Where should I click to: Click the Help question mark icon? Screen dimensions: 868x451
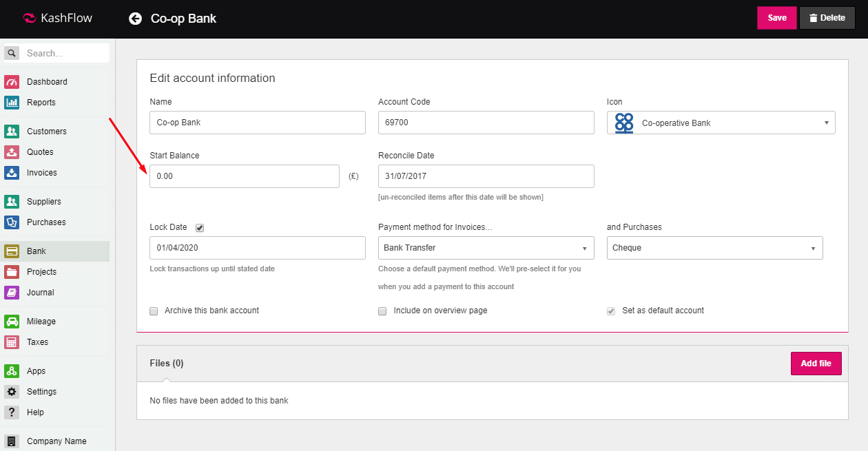click(x=12, y=412)
